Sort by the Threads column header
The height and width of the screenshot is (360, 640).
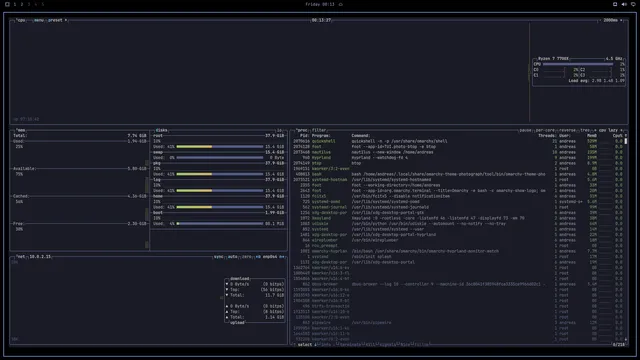pos(547,136)
